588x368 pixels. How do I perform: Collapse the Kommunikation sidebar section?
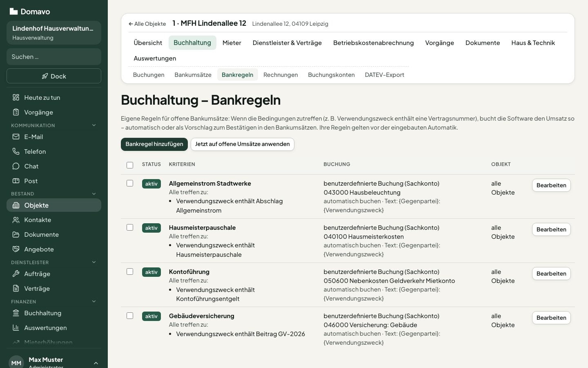pos(94,125)
